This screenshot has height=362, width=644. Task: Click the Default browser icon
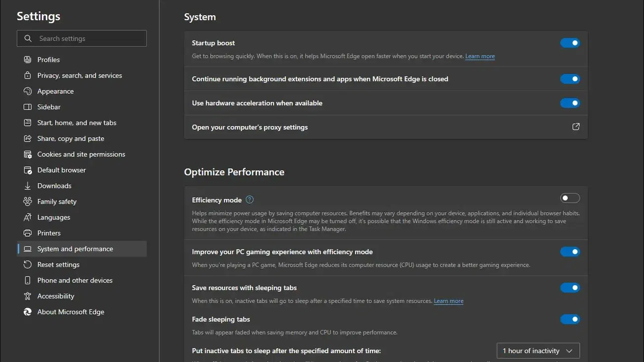[x=28, y=170]
